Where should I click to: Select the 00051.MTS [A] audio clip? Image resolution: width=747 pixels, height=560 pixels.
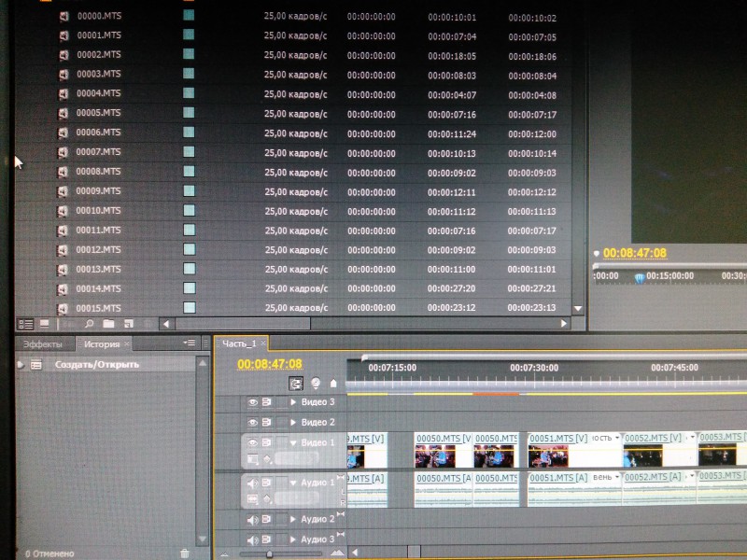[574, 489]
